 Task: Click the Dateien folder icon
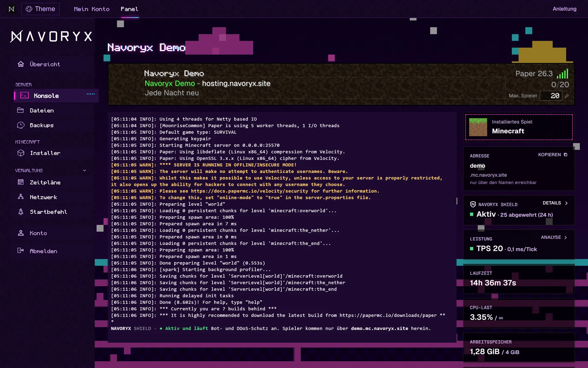21,110
